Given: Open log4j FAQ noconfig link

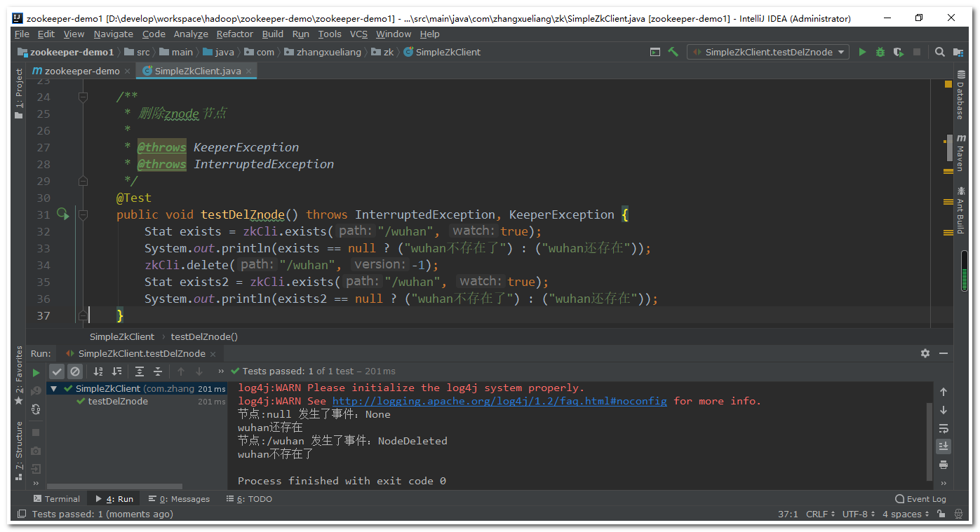Looking at the screenshot, I should pos(499,401).
